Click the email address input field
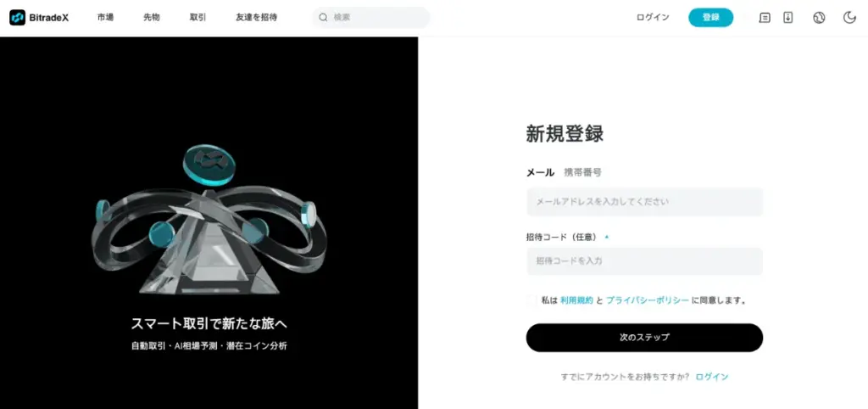Image resolution: width=868 pixels, height=409 pixels. point(644,202)
